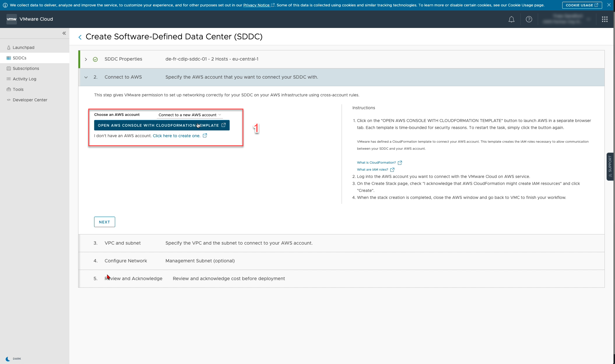Collapse the sidebar with double-chevron icon
This screenshot has width=615, height=364.
tap(64, 33)
